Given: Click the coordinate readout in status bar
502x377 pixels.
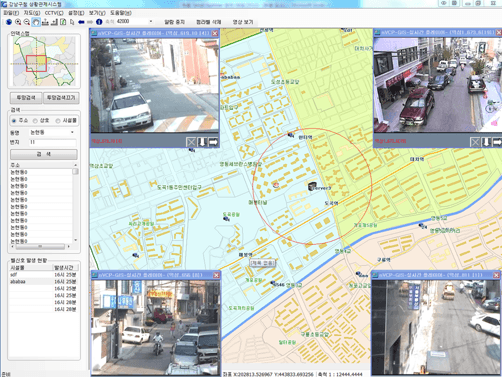Looking at the screenshot, I should (x=269, y=374).
